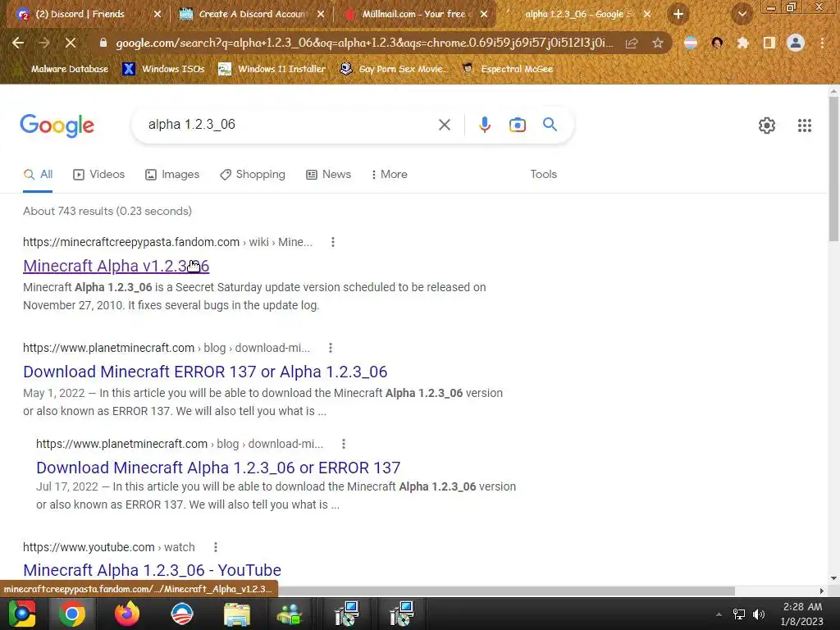This screenshot has height=630, width=840.
Task: Click the horizontal scrollbar at bottom
Action: point(507,591)
